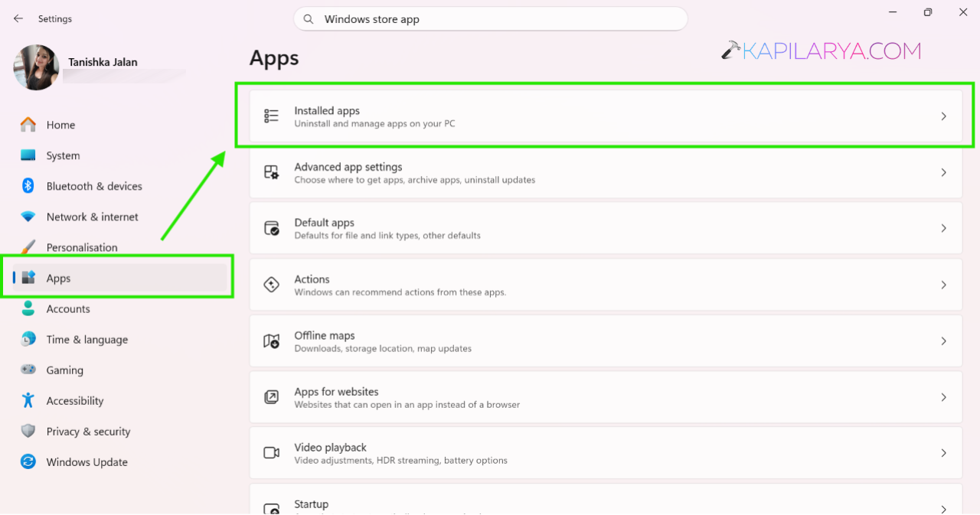Click 'Downloads, storage location, map updates' text
The width and height of the screenshot is (980, 515).
tap(383, 348)
